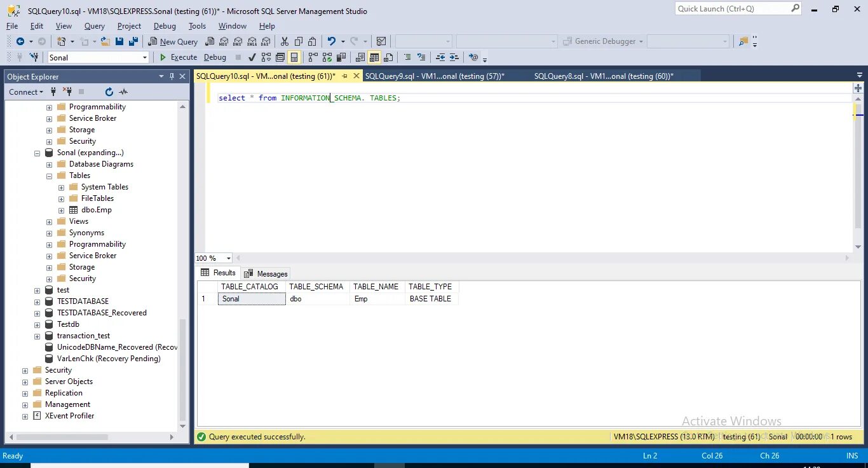Open the Project menu
The width and height of the screenshot is (868, 468).
(129, 26)
